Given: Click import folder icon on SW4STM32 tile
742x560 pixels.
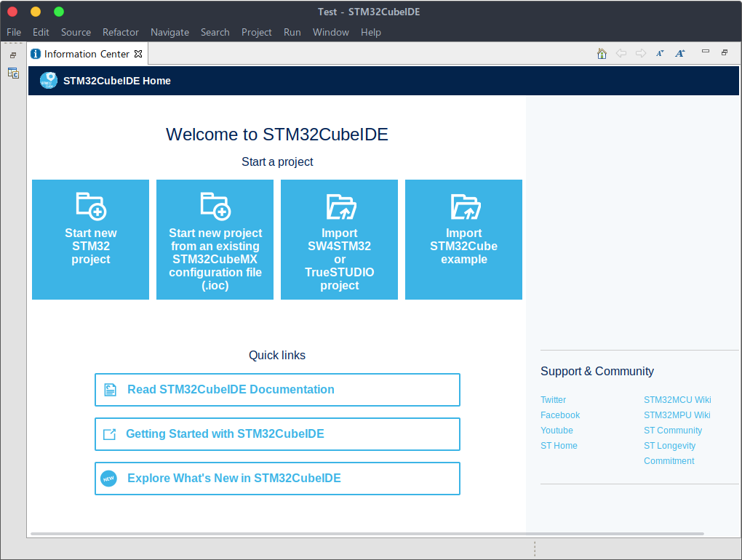Looking at the screenshot, I should tap(340, 207).
